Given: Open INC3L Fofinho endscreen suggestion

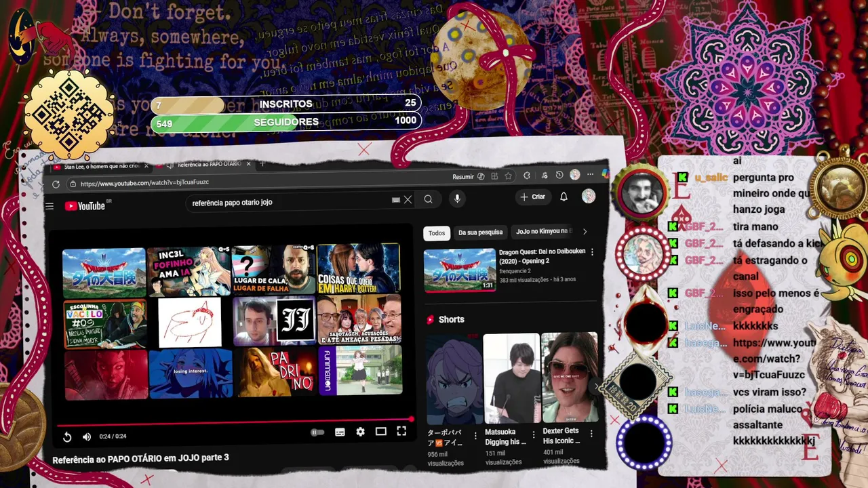Looking at the screenshot, I should pos(189,271).
